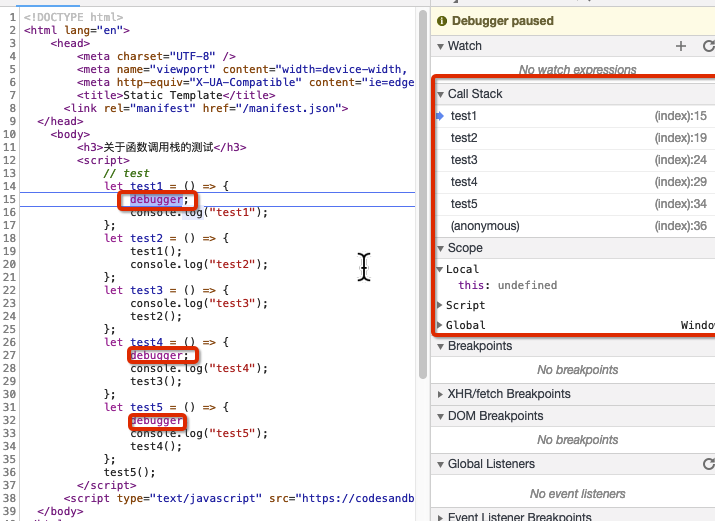Expand the Script scope
715x521 pixels.
[x=440, y=305]
